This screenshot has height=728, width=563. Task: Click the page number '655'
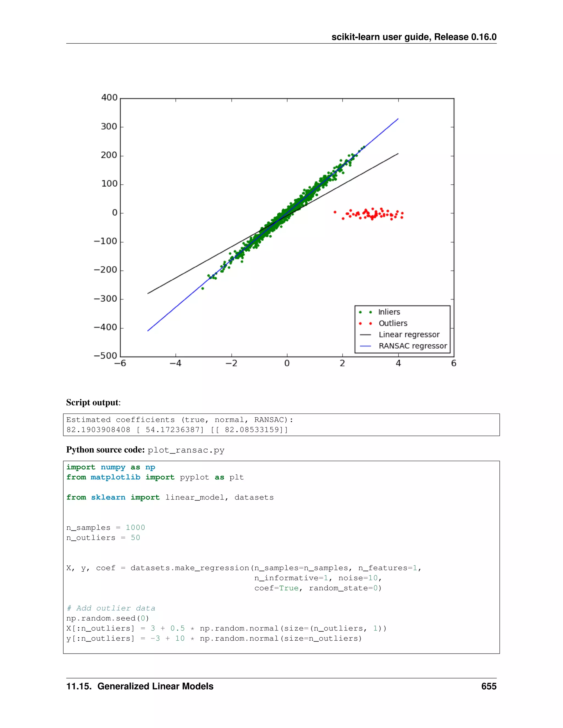489,686
